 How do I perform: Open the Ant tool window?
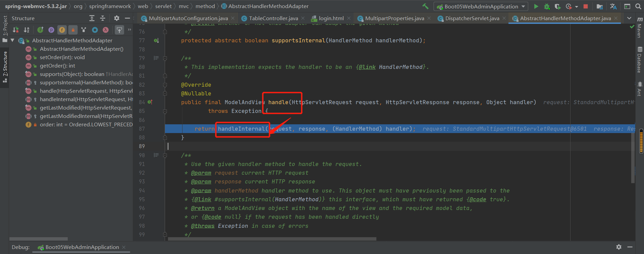click(x=640, y=89)
